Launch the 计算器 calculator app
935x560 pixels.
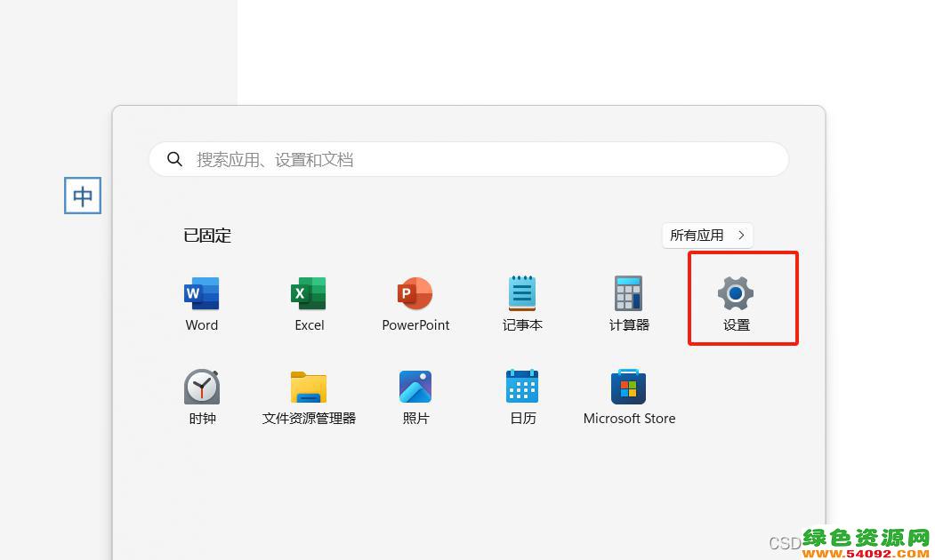click(628, 293)
